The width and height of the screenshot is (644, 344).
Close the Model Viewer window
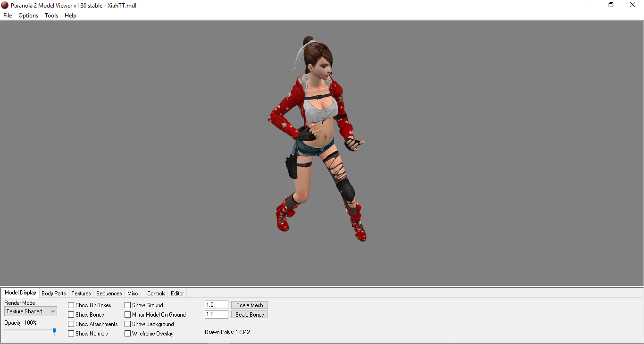coord(633,5)
